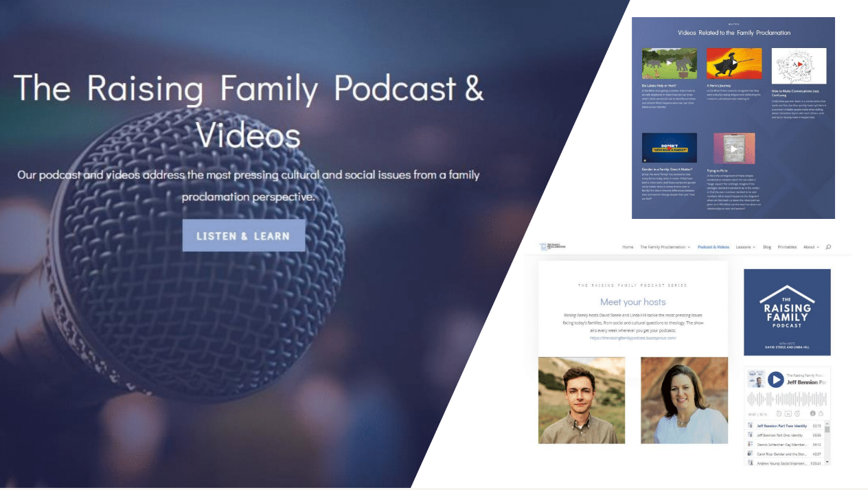
Task: Play the 'A Hero's Journey' video
Action: tap(733, 63)
